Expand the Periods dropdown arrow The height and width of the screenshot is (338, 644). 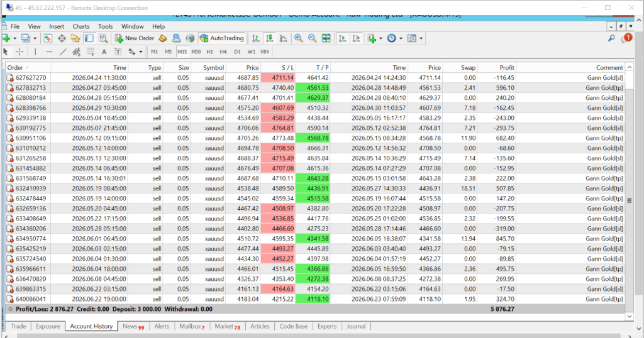401,38
